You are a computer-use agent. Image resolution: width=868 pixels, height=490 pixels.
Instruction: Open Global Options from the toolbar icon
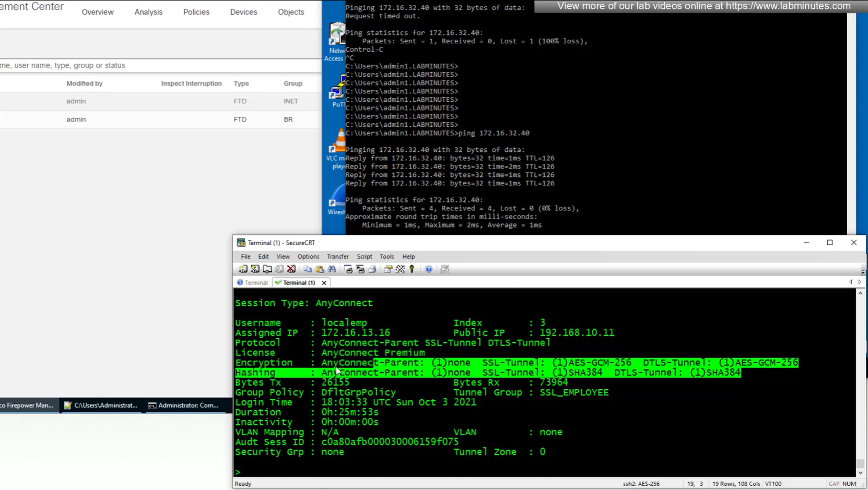(x=400, y=269)
